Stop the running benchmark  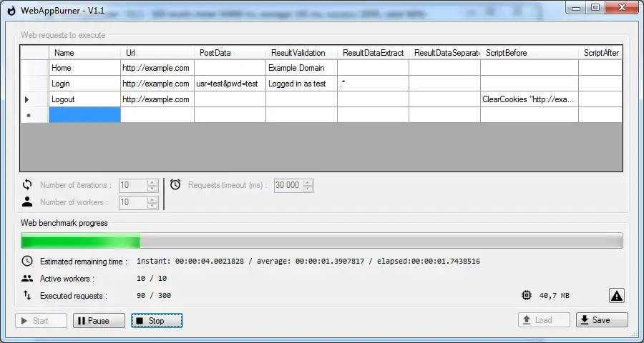pyautogui.click(x=157, y=320)
